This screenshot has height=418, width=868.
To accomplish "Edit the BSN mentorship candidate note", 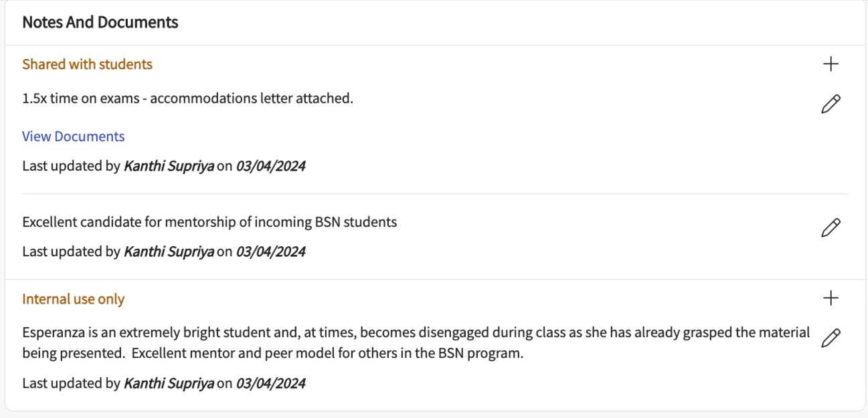I will (x=831, y=227).
